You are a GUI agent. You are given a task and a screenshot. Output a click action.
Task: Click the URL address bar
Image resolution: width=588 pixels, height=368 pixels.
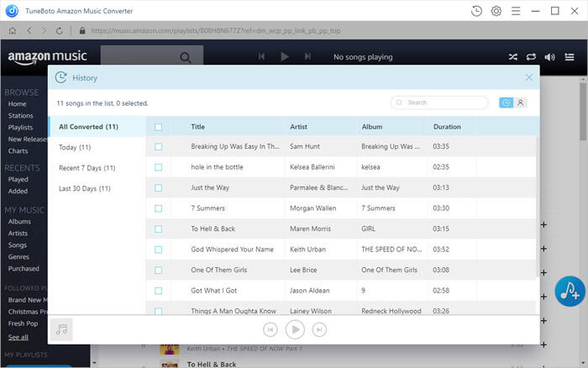(x=216, y=31)
